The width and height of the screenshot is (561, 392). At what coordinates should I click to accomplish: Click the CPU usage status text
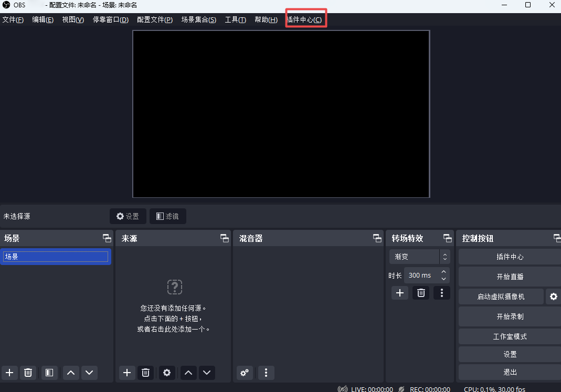[494, 389]
